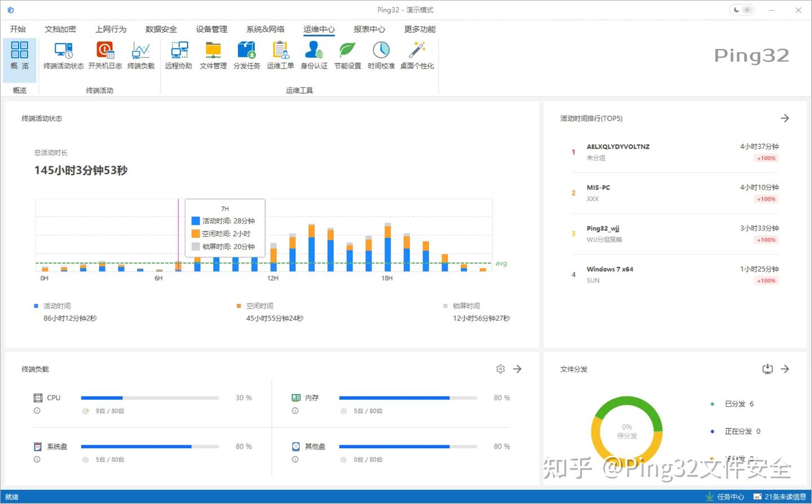Launch 远程协助 remote assistance
The image size is (812, 504).
click(x=179, y=55)
